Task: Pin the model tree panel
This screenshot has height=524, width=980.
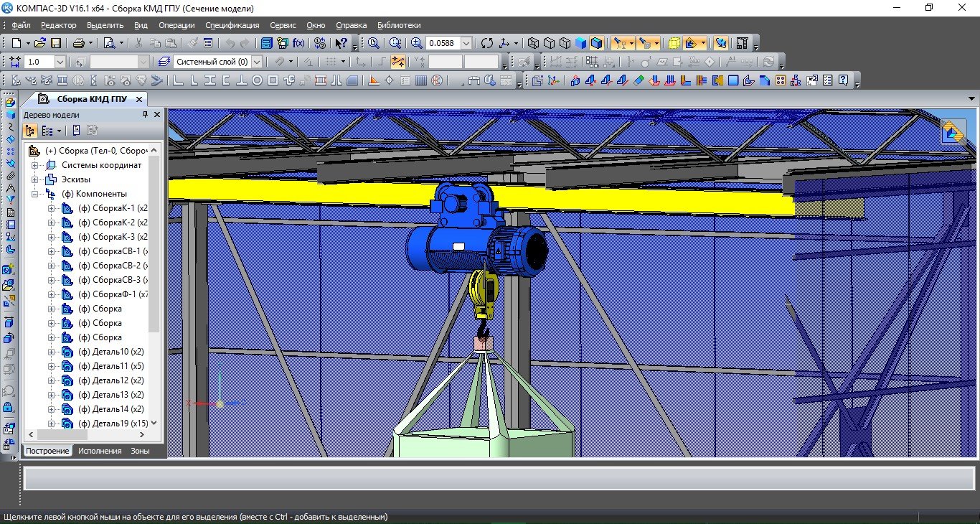Action: pyautogui.click(x=146, y=115)
